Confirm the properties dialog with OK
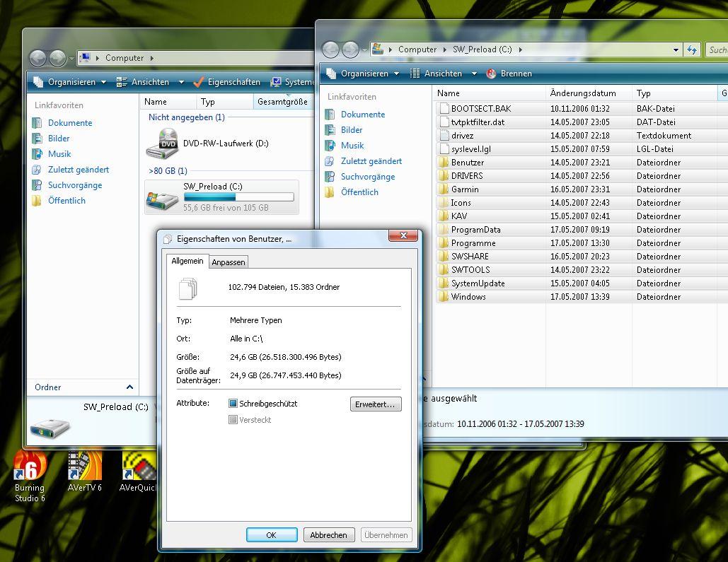728x562 pixels. click(272, 535)
